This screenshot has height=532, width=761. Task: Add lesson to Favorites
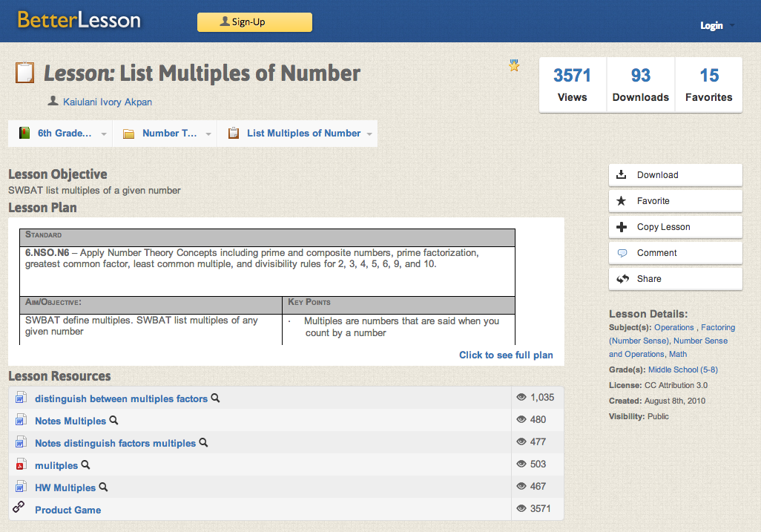click(675, 201)
